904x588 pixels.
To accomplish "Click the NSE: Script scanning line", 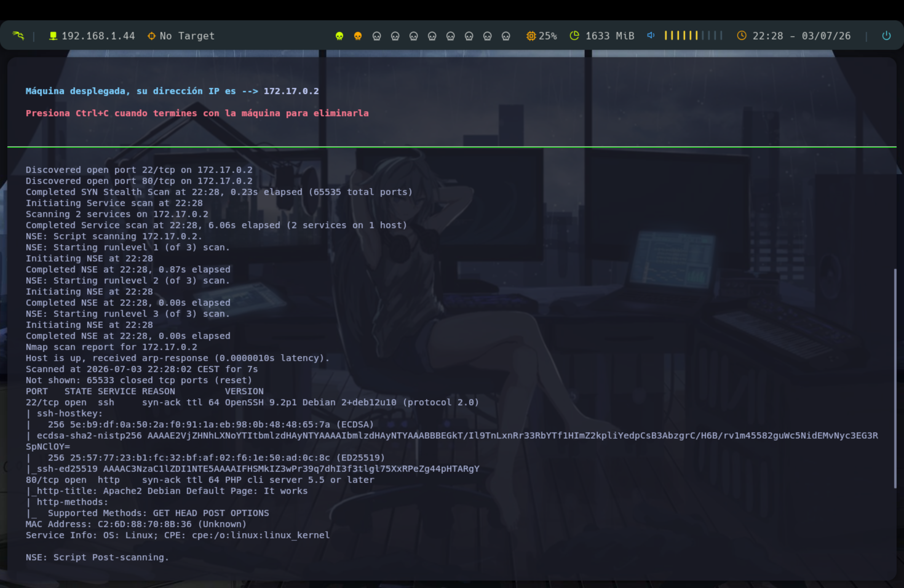I will click(x=114, y=236).
